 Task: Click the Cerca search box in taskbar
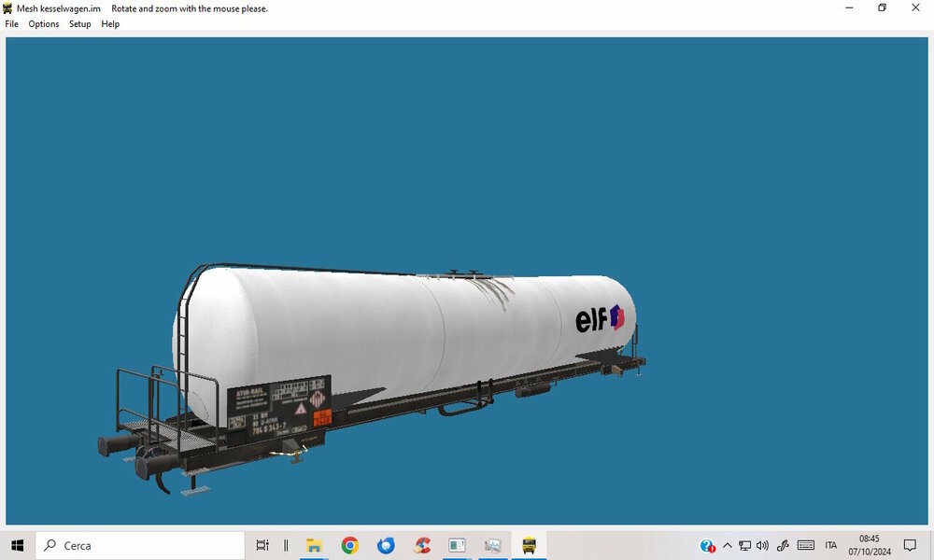click(x=140, y=545)
